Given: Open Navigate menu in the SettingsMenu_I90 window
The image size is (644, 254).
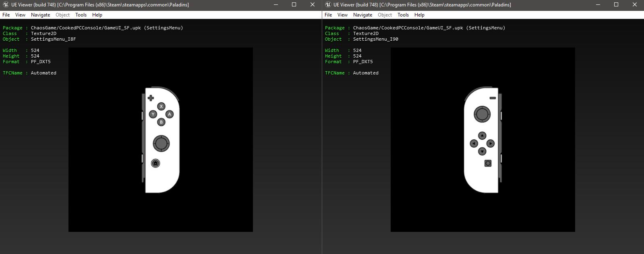Looking at the screenshot, I should [x=362, y=15].
